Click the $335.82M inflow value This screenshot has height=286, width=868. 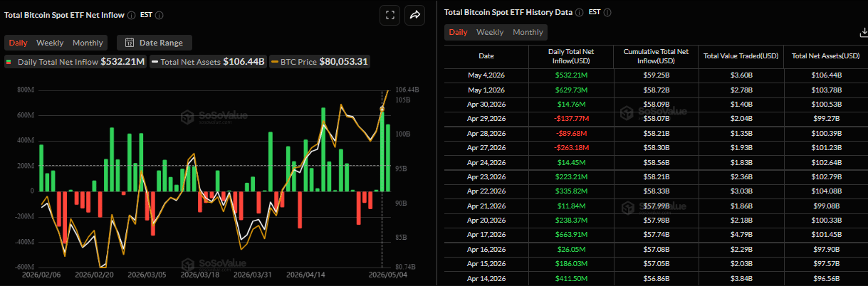(570, 192)
